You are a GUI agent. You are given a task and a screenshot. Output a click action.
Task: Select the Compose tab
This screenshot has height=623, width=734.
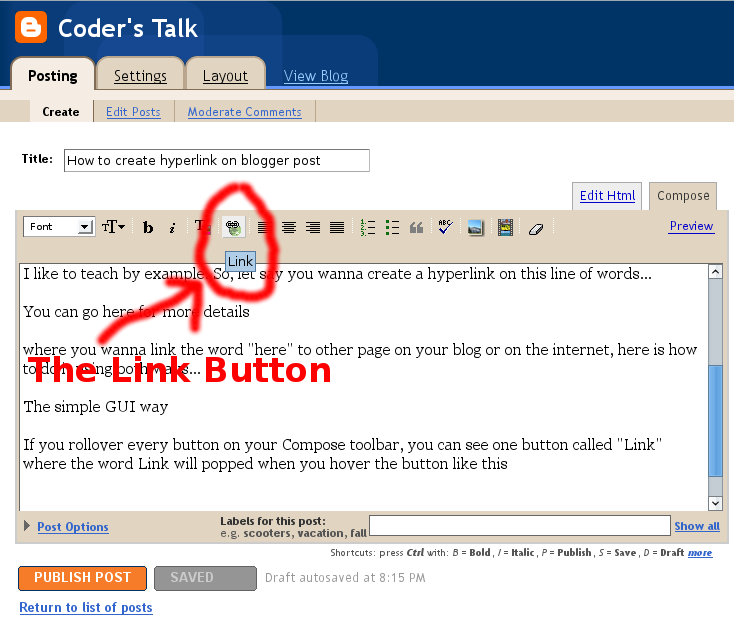(x=683, y=196)
